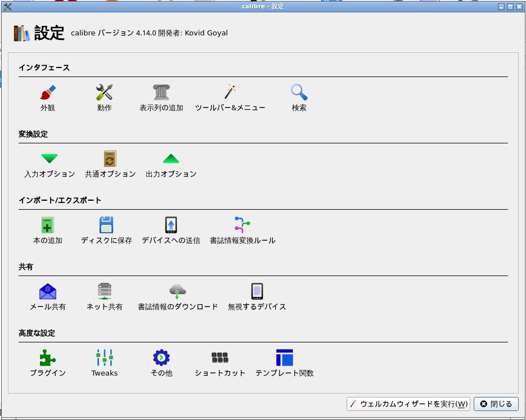Screen dimensions: 526x420
Task: Open 書誌情報変換ルール settings
Action: tap(242, 231)
